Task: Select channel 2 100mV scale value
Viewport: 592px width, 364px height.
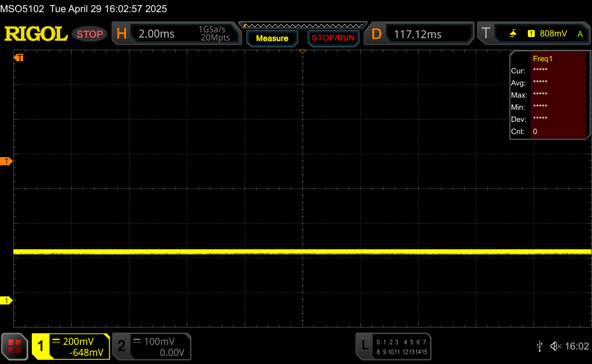Action: 160,341
